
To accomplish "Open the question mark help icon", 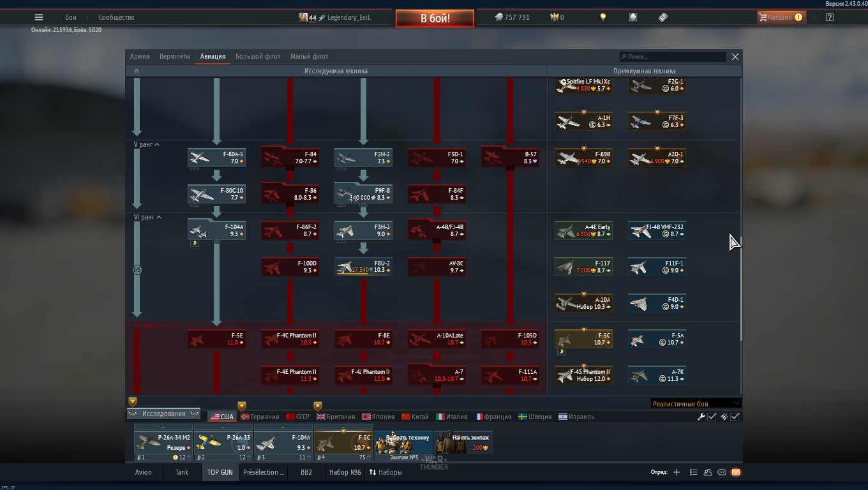I will click(830, 17).
